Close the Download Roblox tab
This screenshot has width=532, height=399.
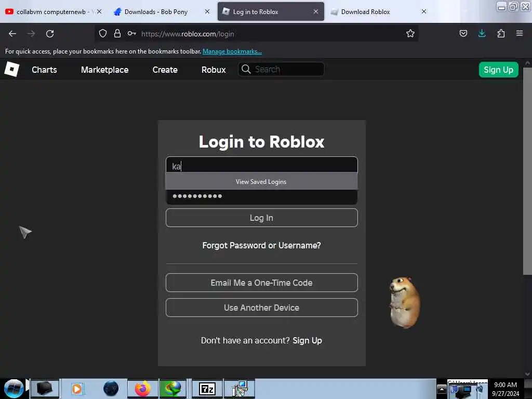424,11
